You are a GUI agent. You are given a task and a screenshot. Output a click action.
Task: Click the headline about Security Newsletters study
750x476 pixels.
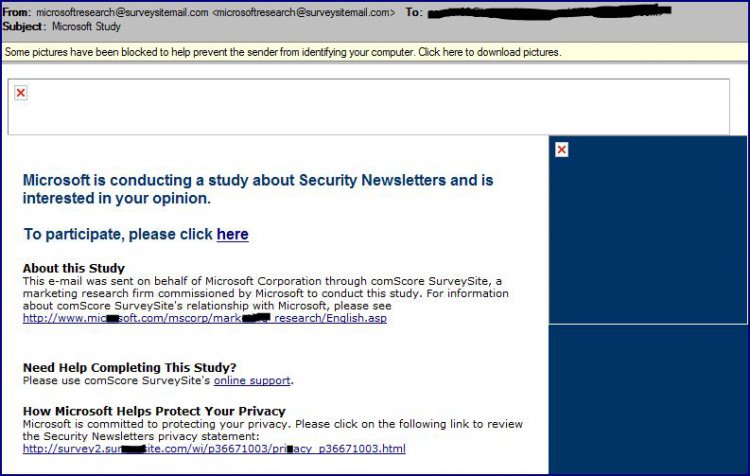258,189
